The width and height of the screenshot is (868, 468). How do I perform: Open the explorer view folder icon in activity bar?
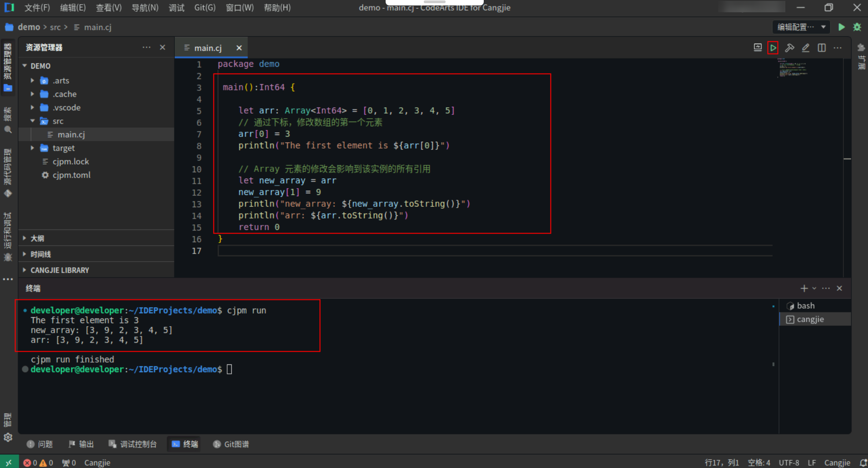click(8, 67)
